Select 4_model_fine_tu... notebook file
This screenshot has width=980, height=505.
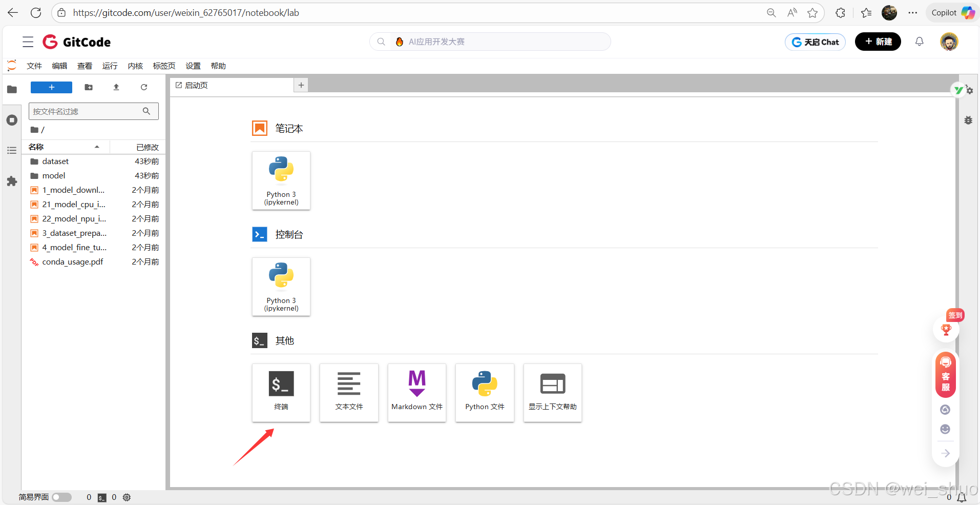click(x=94, y=248)
